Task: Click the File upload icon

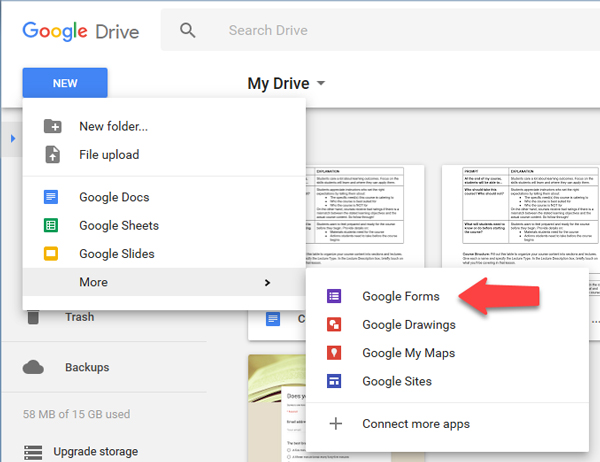Action: pos(52,154)
